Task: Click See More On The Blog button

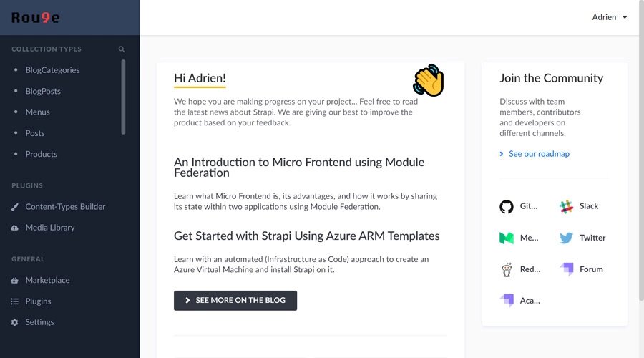Action: point(235,301)
